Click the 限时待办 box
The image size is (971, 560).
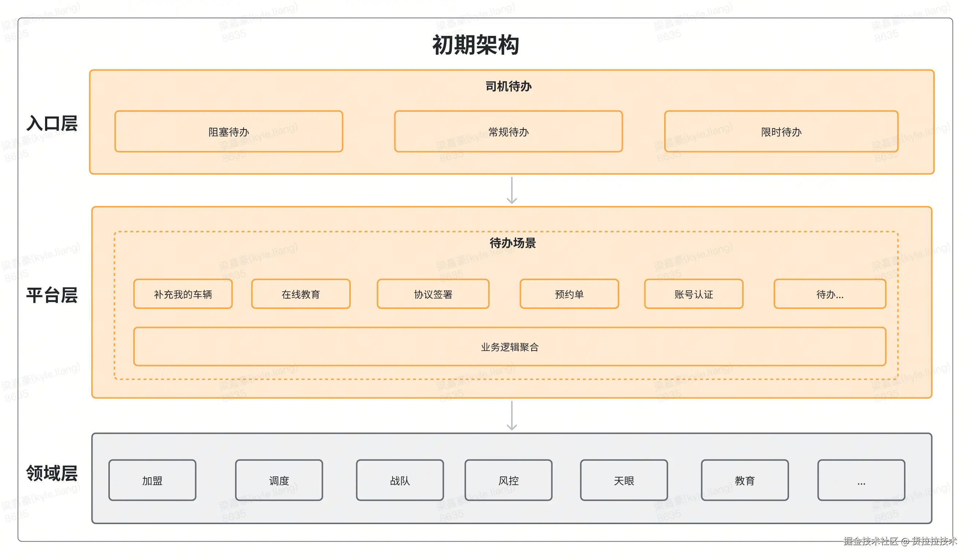tap(781, 131)
